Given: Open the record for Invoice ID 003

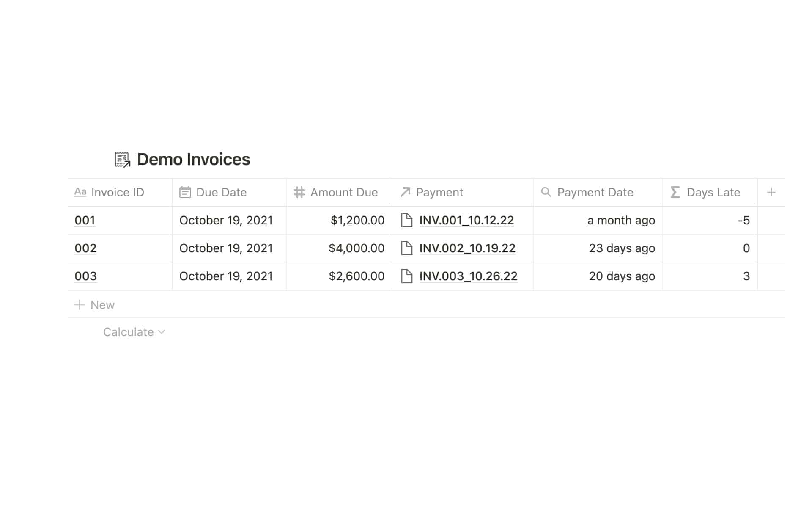Looking at the screenshot, I should (x=85, y=276).
